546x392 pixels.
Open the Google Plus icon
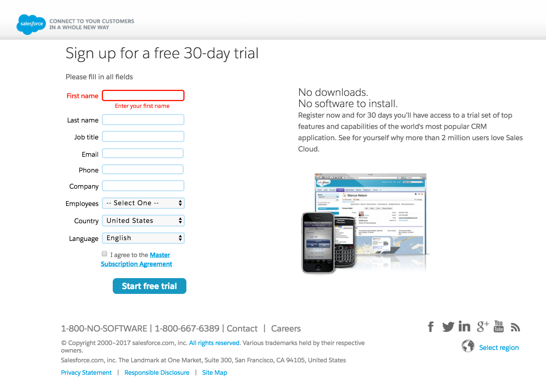(x=483, y=326)
